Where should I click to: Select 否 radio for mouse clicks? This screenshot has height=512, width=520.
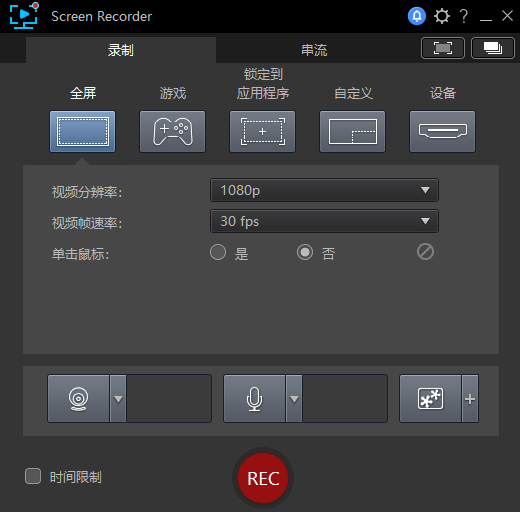[x=305, y=252]
